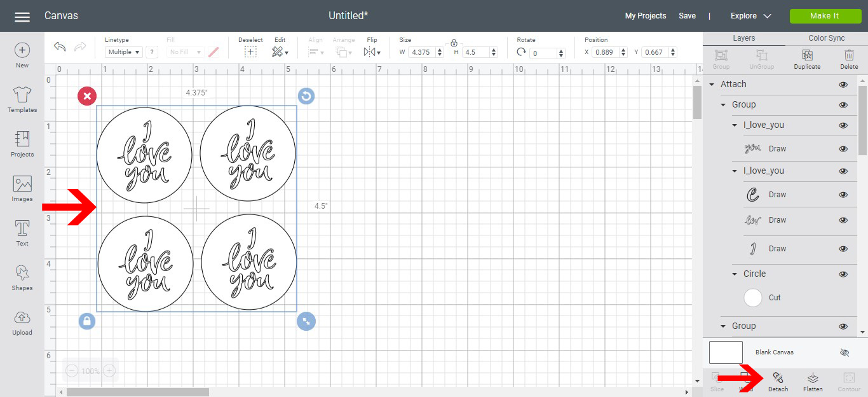
Task: Toggle visibility of 'I' Draw layer
Action: 843,249
